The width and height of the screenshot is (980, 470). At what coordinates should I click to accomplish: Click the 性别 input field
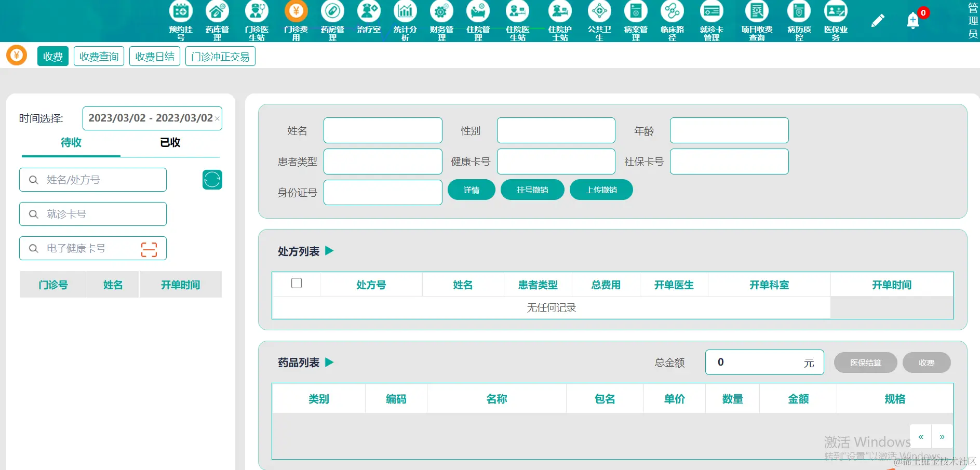pyautogui.click(x=556, y=130)
